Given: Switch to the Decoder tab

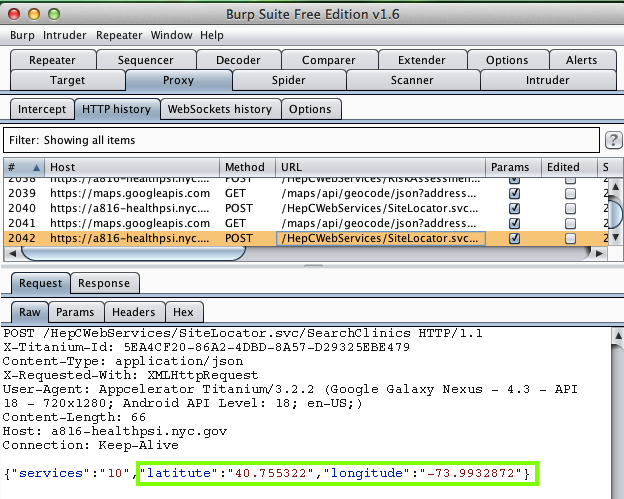Looking at the screenshot, I should click(238, 60).
